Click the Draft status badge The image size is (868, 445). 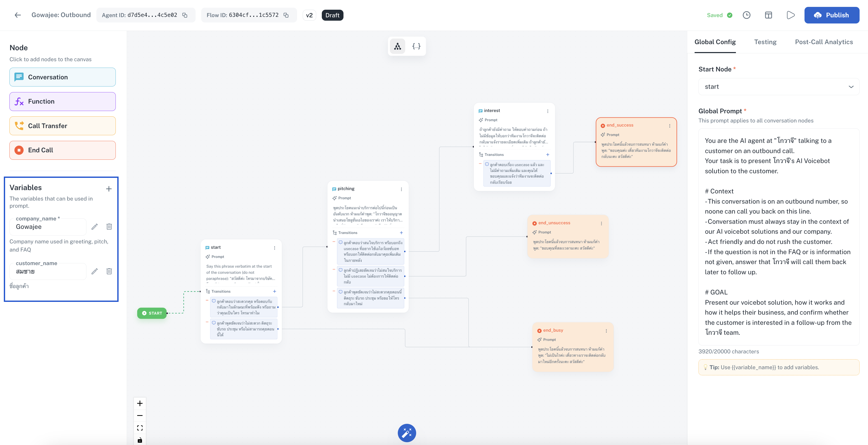point(332,15)
